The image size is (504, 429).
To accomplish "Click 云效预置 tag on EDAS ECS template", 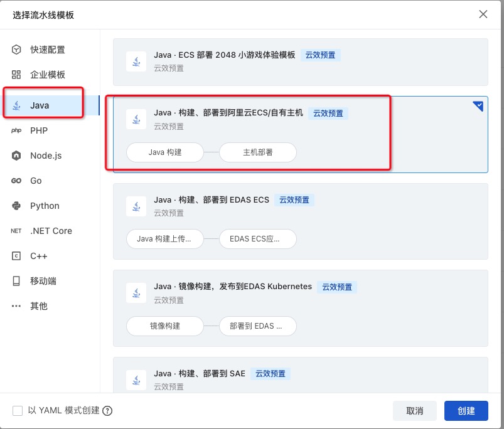I will (294, 199).
